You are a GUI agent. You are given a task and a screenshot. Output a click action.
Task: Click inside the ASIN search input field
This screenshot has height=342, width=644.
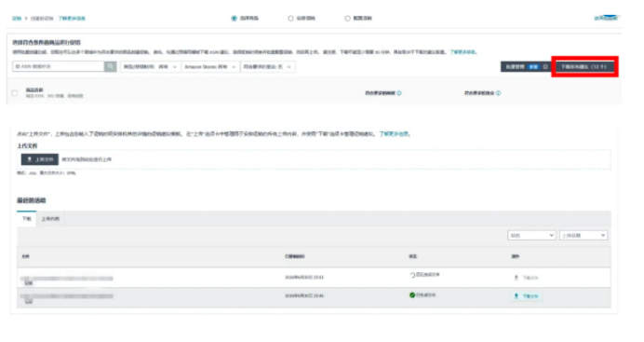tap(59, 66)
